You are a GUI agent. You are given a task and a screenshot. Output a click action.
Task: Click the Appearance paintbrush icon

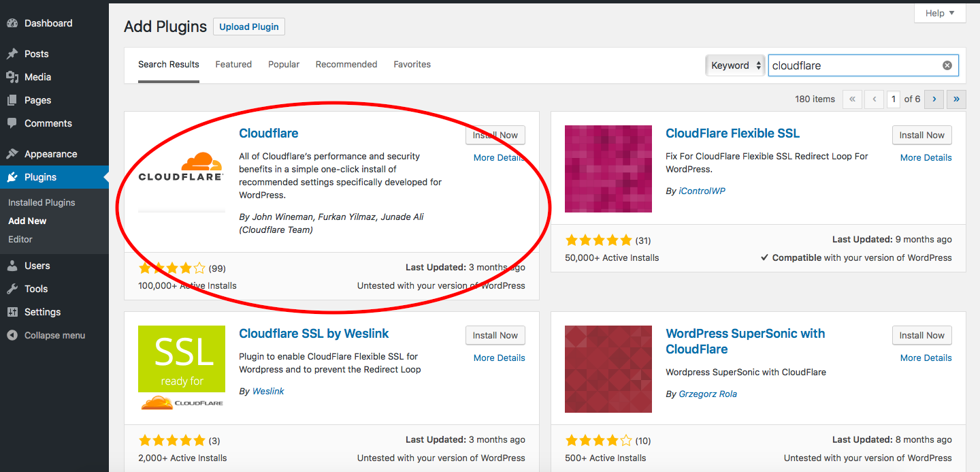(x=12, y=154)
